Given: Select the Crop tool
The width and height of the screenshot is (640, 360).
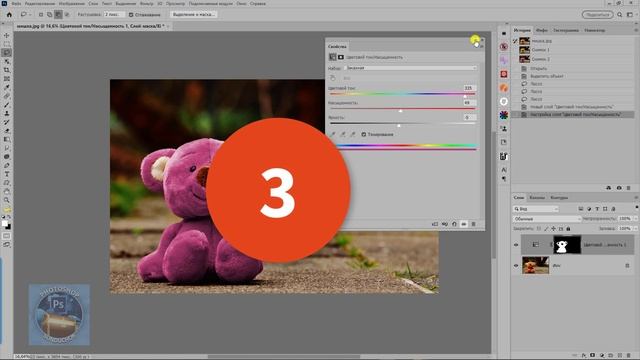Looking at the screenshot, I should click(x=7, y=70).
